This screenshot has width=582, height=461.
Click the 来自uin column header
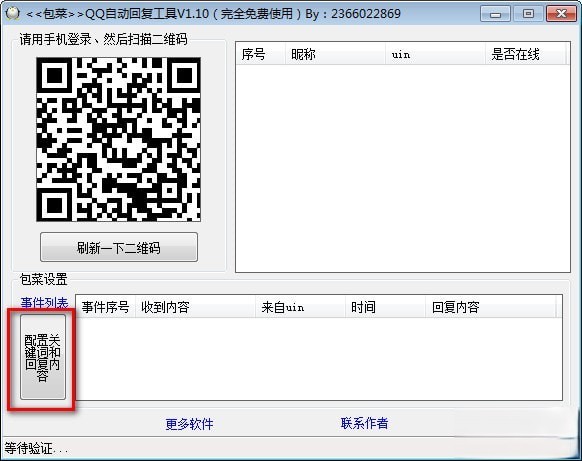pyautogui.click(x=301, y=307)
